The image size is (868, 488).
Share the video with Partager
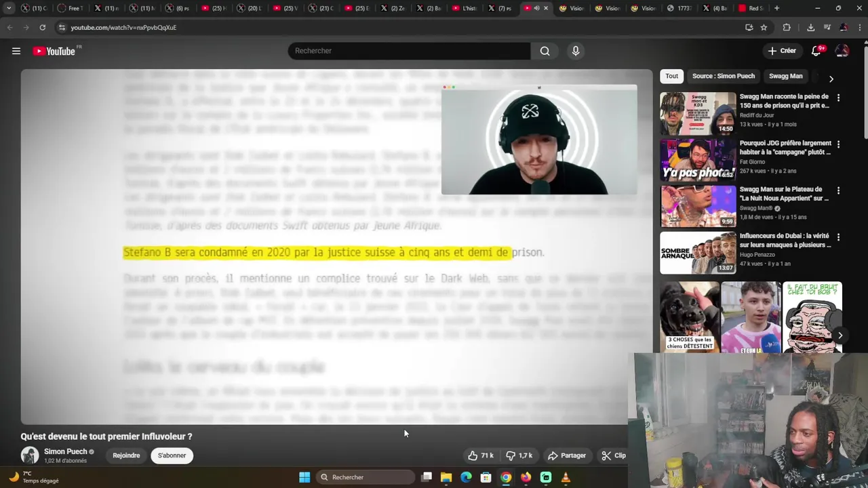pyautogui.click(x=567, y=455)
